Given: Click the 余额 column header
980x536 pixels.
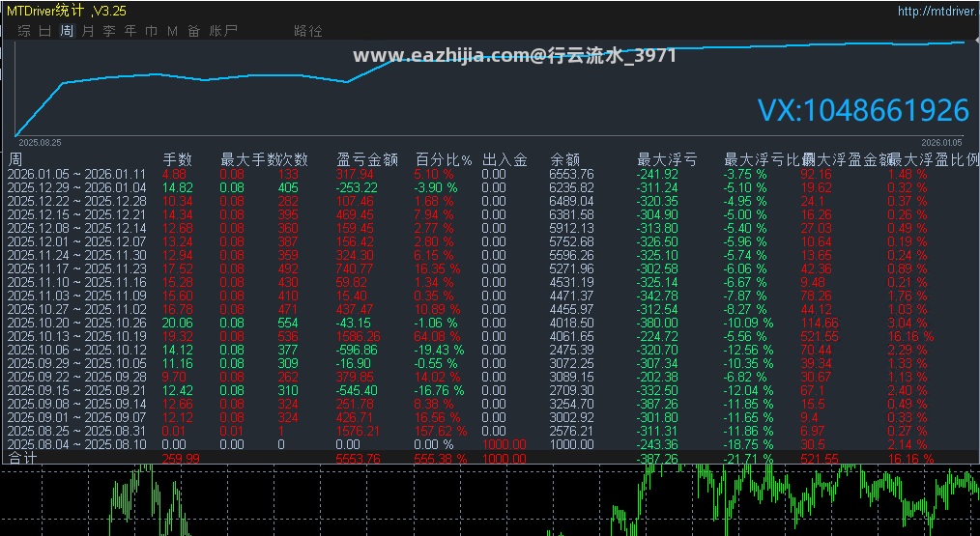Looking at the screenshot, I should (x=565, y=160).
